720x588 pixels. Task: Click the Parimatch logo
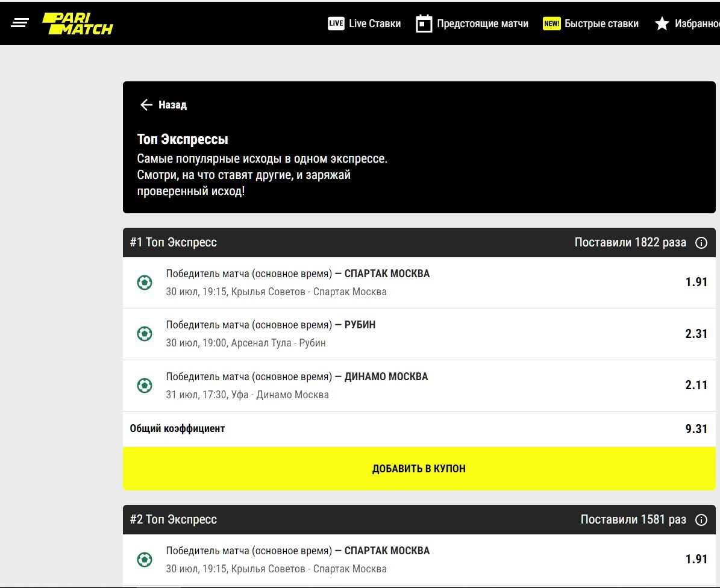pos(78,23)
